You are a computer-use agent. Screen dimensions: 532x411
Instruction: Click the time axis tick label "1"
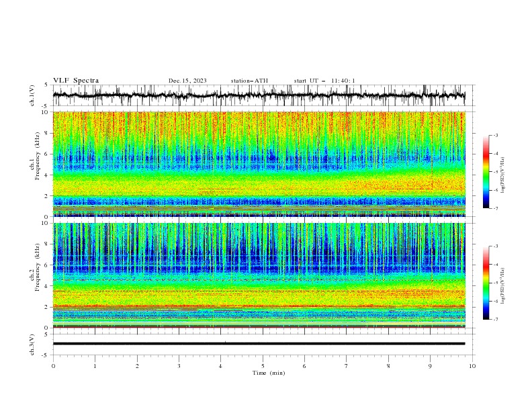click(95, 366)
